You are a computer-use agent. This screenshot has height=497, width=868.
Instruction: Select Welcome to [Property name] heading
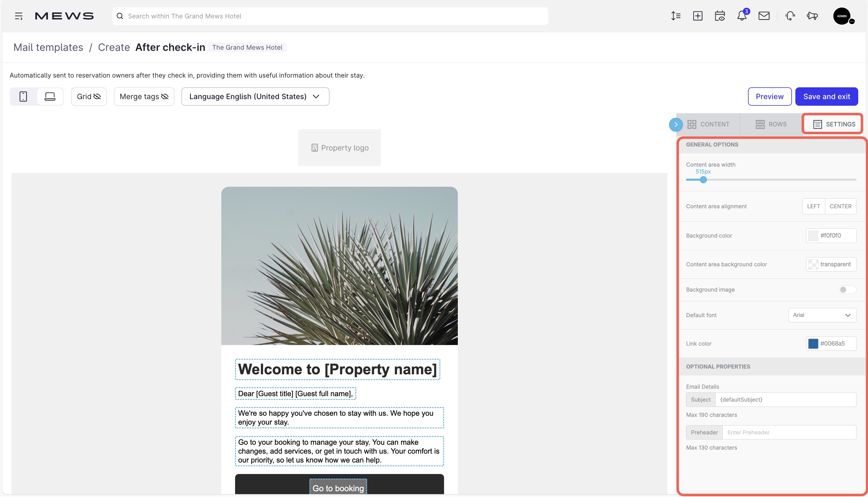[337, 369]
